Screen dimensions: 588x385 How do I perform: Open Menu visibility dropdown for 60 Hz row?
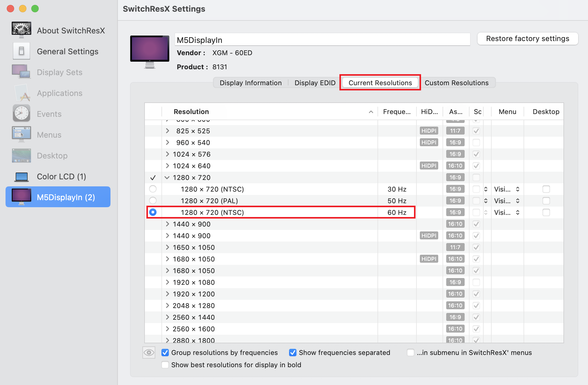pos(507,212)
